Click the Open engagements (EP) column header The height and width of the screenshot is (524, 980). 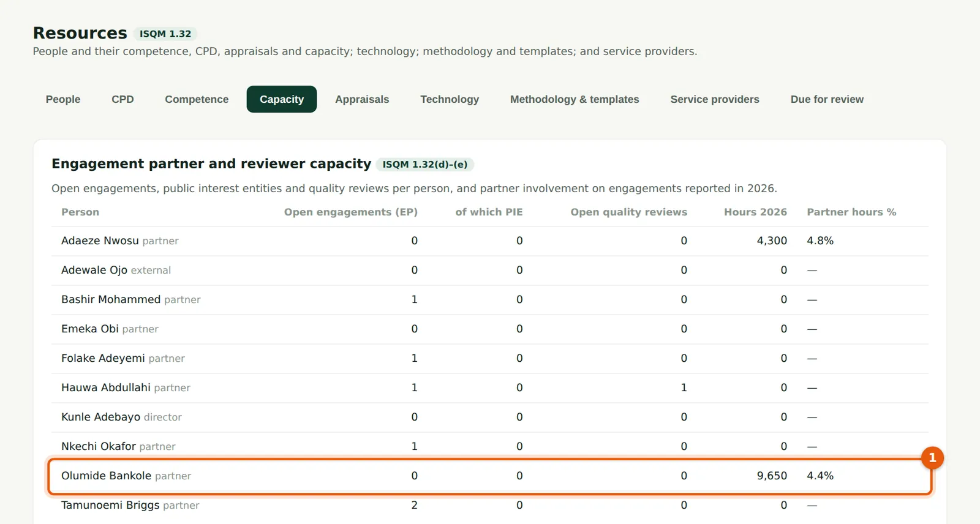[351, 212]
